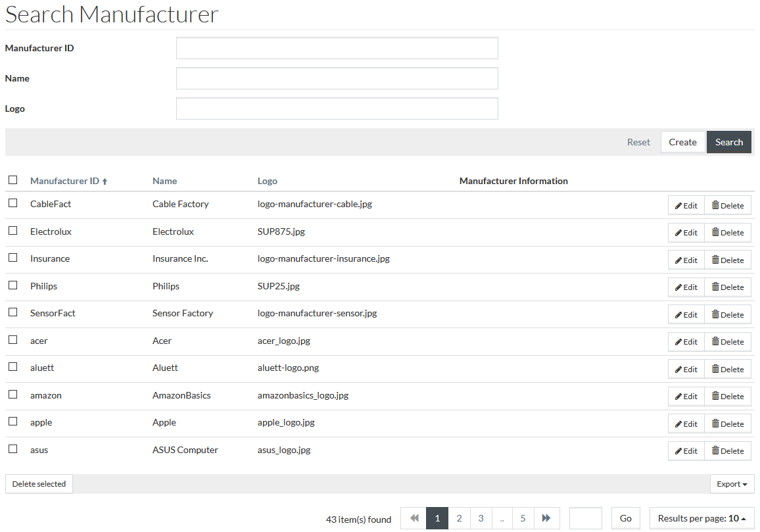The image size is (760, 532).
Task: Check the CableFact row checkbox
Action: coord(13,203)
